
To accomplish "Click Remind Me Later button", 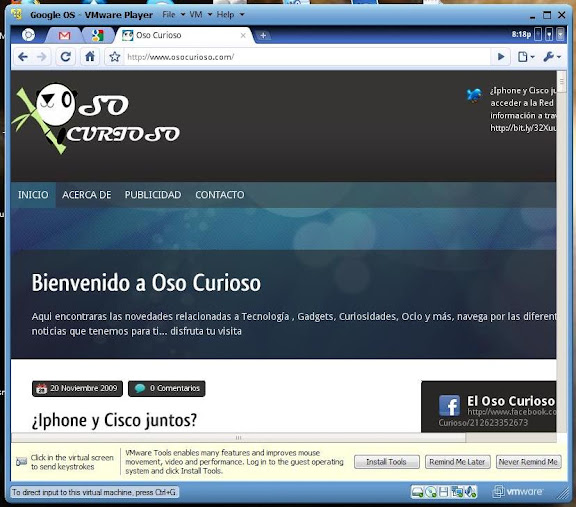I will coord(457,462).
